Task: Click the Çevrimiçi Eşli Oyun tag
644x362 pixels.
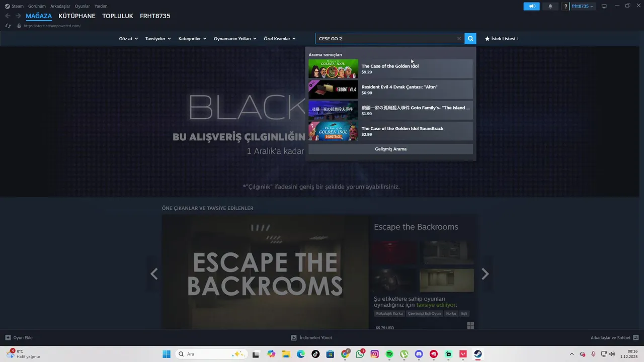Action: [x=424, y=313]
